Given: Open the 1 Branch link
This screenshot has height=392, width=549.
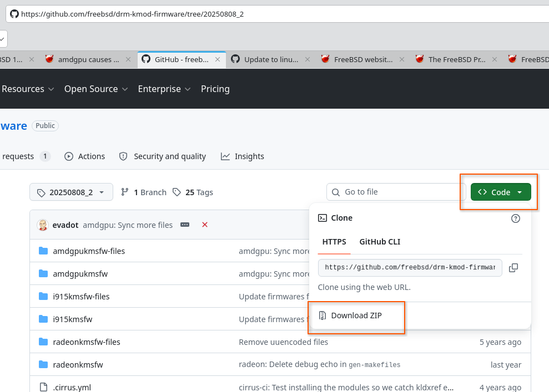Looking at the screenshot, I should tap(144, 192).
